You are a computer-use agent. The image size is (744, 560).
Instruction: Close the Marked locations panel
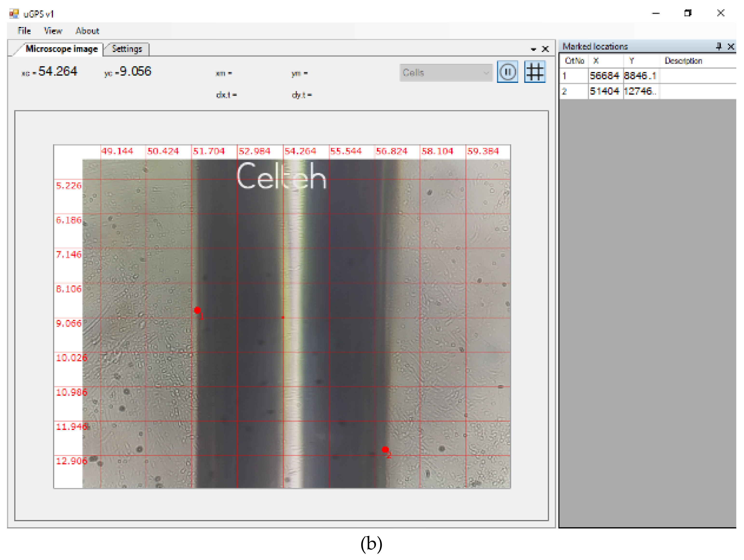(731, 46)
